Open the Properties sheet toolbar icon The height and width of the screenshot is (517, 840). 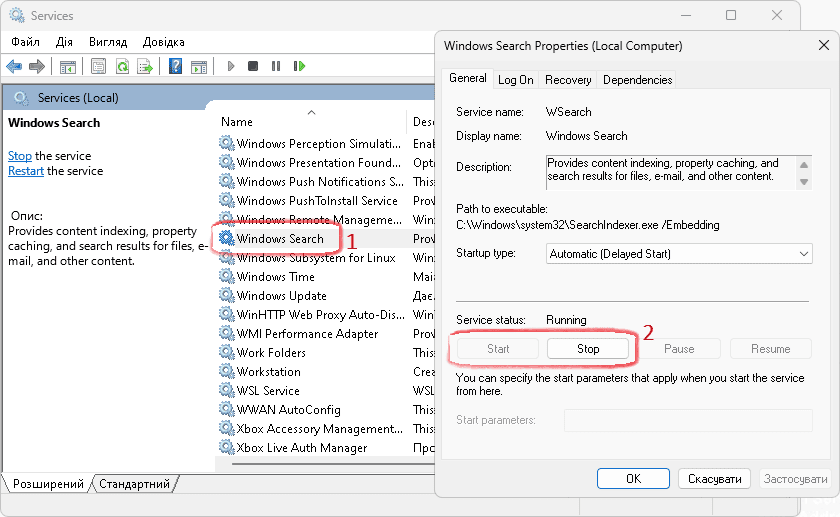(98, 66)
